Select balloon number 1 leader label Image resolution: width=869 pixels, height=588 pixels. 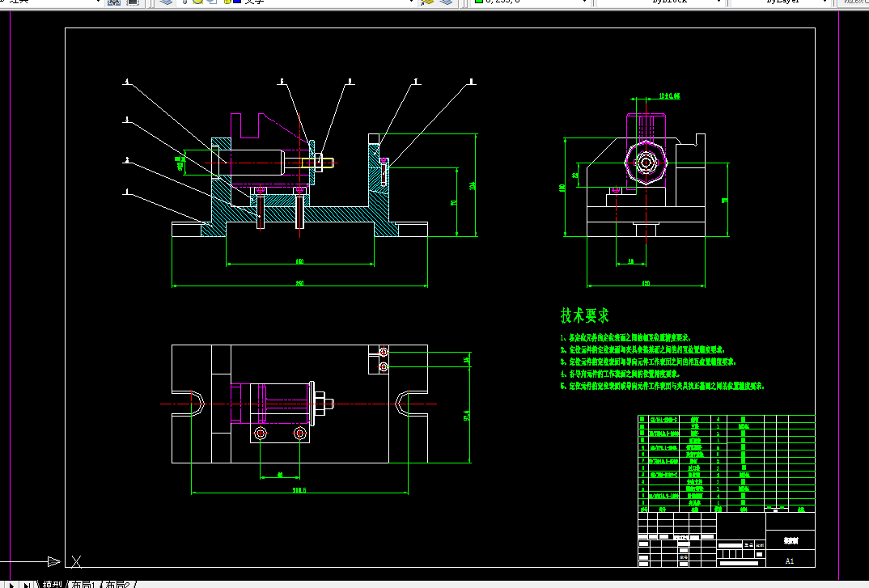coord(127,192)
